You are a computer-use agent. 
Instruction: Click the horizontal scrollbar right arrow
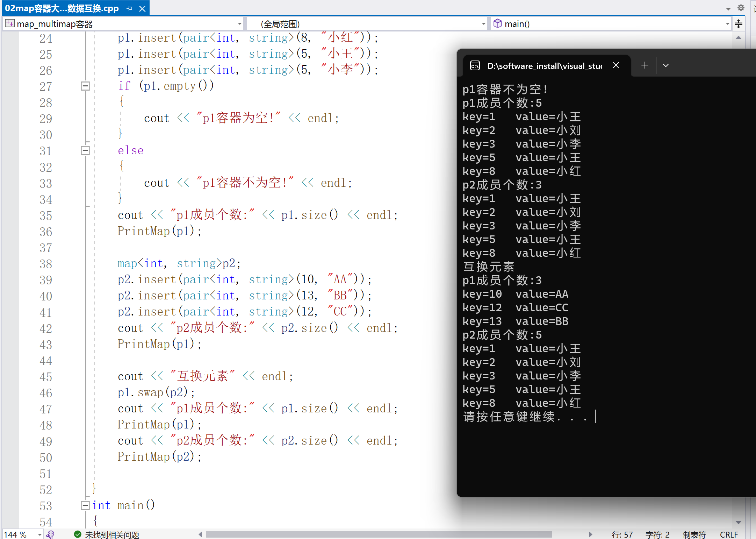[590, 534]
